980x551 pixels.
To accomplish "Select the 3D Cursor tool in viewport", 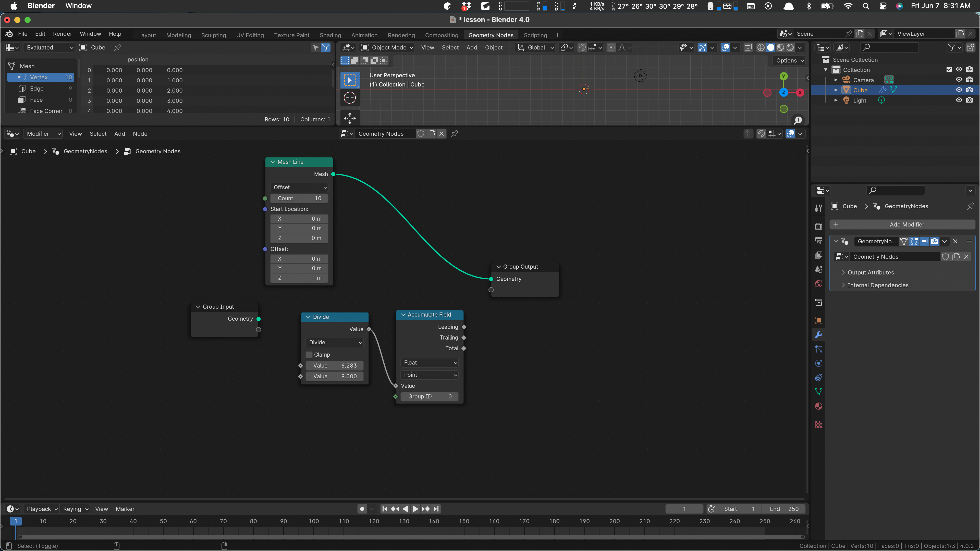I will coord(350,98).
